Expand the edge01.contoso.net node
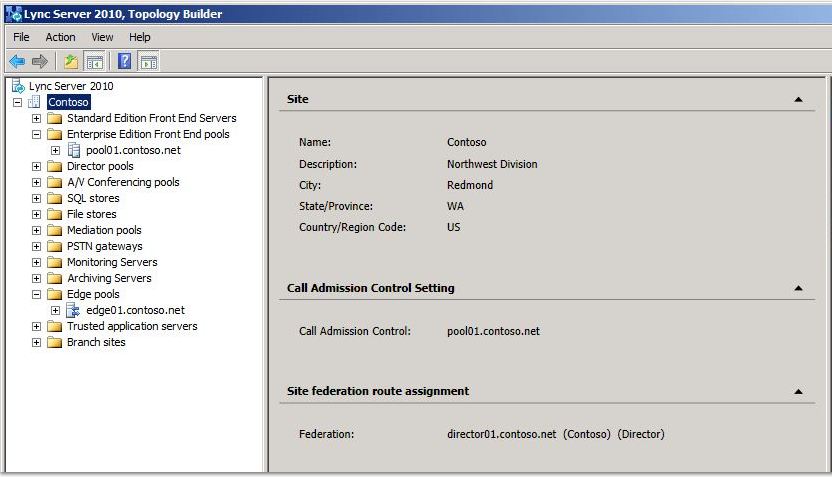832x477 pixels. coord(55,310)
